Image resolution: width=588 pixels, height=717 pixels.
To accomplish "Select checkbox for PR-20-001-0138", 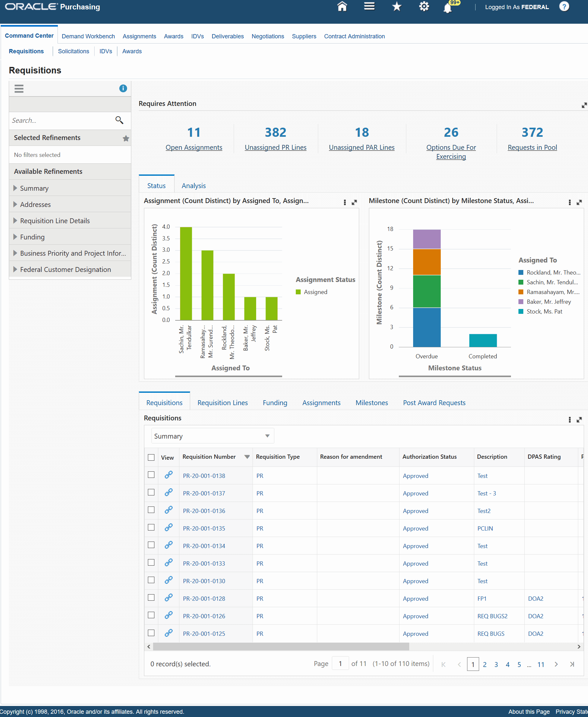I will point(151,475).
